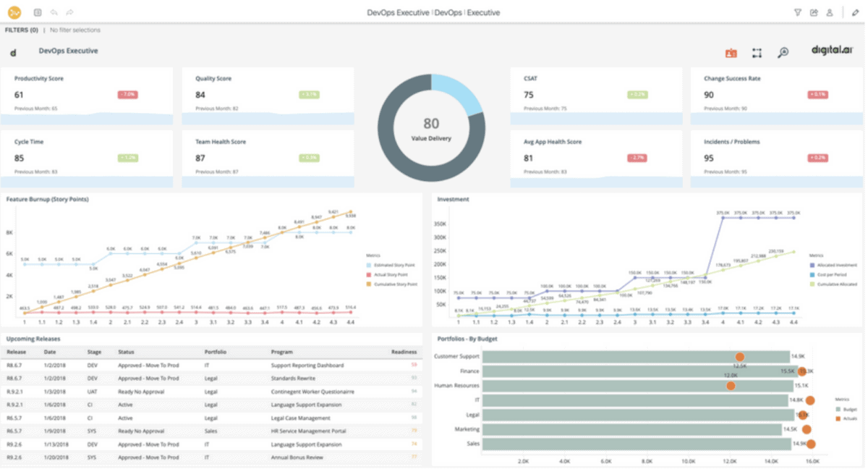Viewport: 868px width, 469px height.
Task: Click the magnifier zoom icon on the dashboard
Action: [783, 53]
